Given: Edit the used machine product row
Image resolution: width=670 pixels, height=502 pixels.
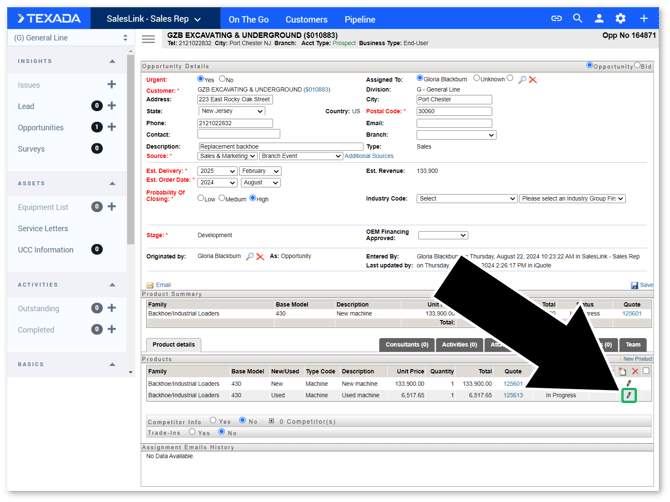Looking at the screenshot, I should coord(628,395).
